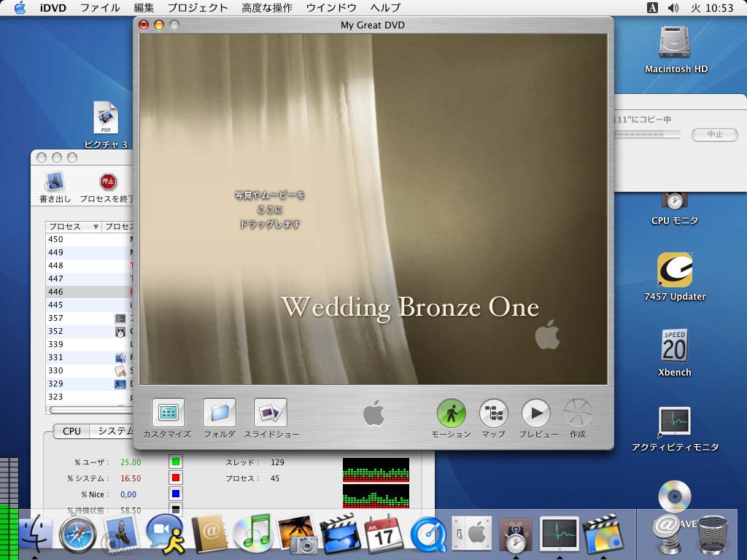This screenshot has width=747, height=560.
Task: Open the ウインドウ menu
Action: pos(331,7)
